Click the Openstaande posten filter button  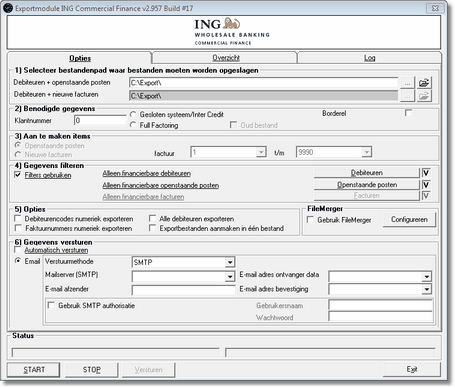coord(366,185)
